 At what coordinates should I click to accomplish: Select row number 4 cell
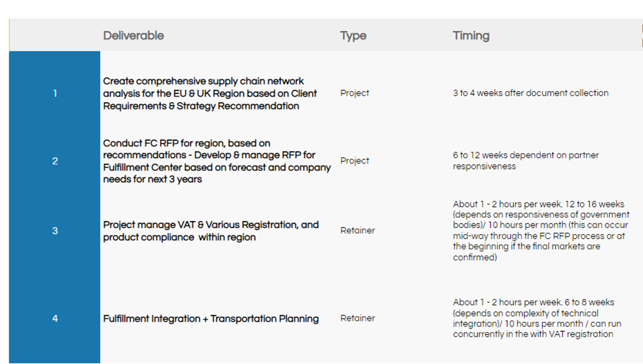(55, 318)
